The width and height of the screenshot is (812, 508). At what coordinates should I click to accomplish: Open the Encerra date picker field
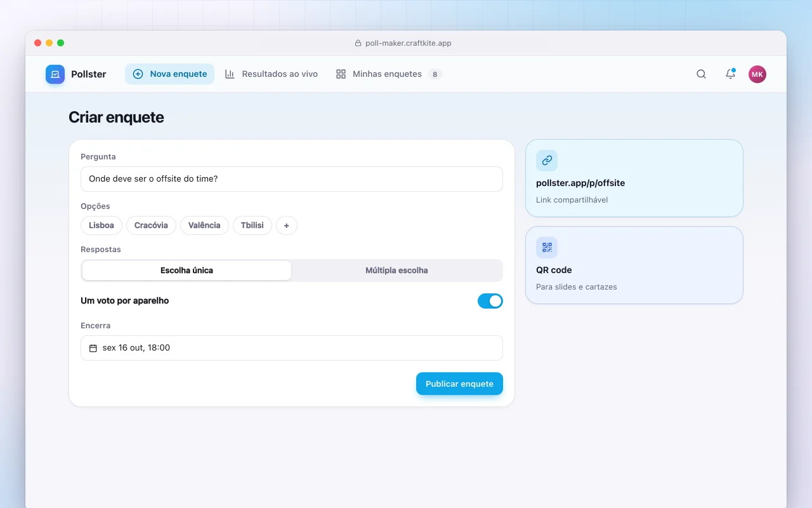click(292, 348)
